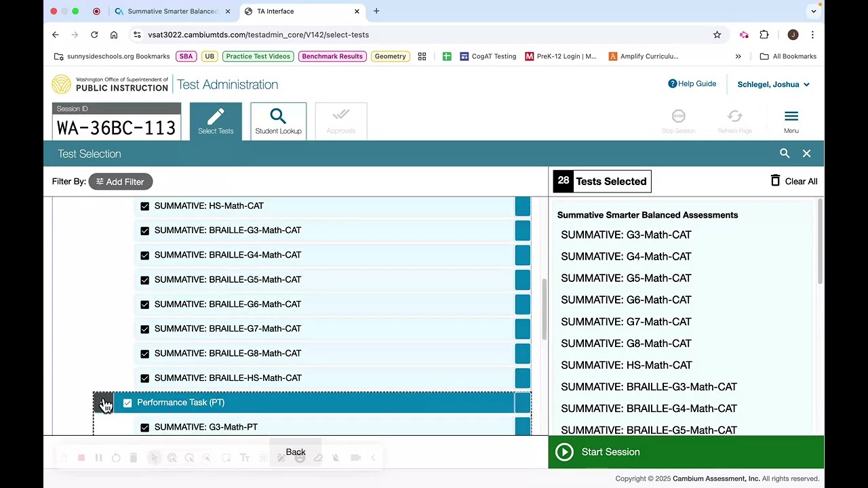Open the bookmark bar apps grid icon

click(422, 56)
